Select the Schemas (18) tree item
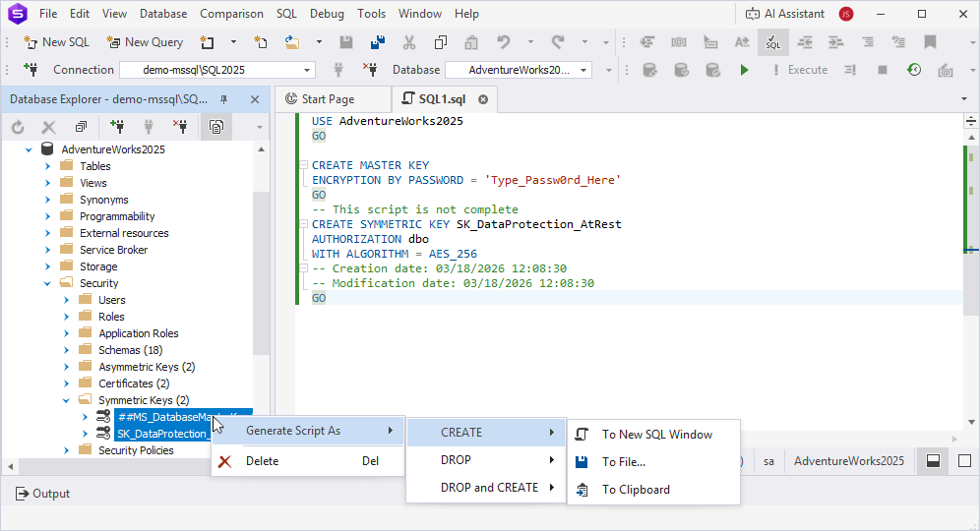Screen dimensions: 980x531 click(130, 350)
